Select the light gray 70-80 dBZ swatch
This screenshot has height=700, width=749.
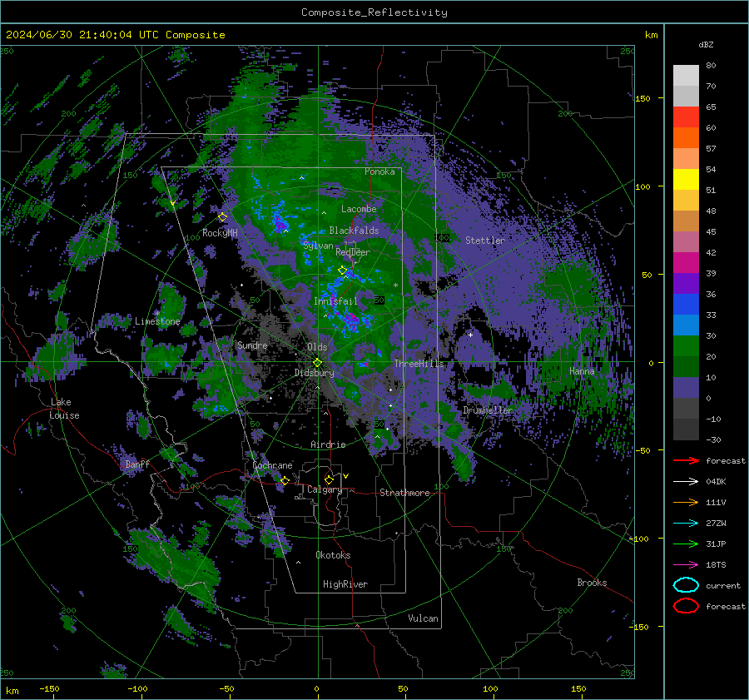[686, 76]
